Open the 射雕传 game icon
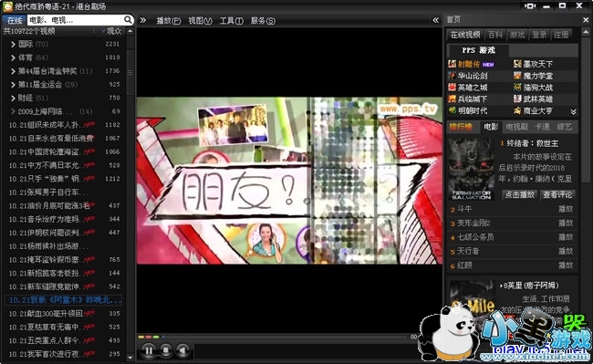The width and height of the screenshot is (593, 364). pos(453,64)
